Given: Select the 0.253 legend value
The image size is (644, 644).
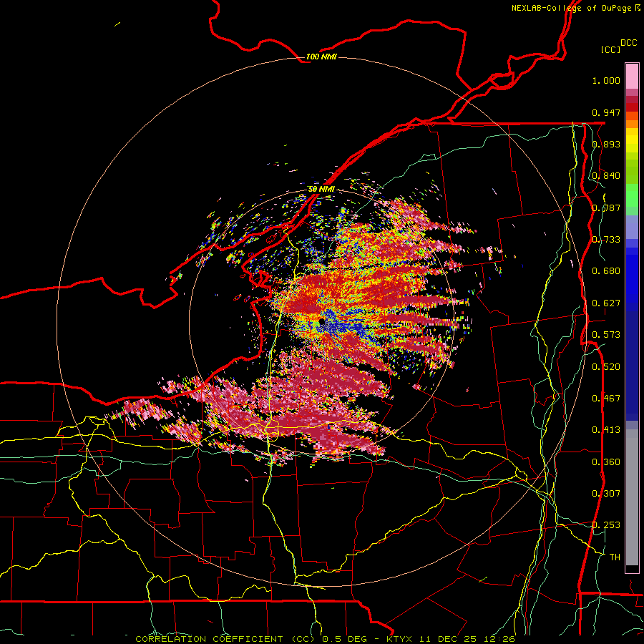Looking at the screenshot, I should (x=606, y=525).
